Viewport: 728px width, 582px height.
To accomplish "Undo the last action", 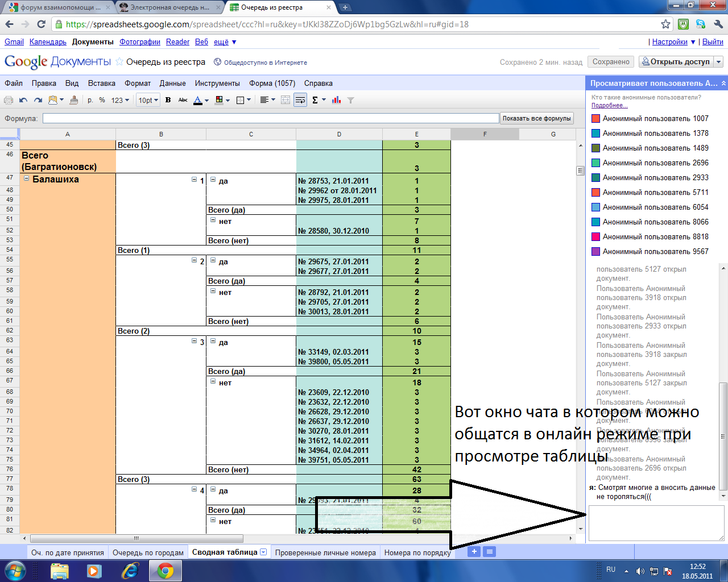I will click(23, 100).
